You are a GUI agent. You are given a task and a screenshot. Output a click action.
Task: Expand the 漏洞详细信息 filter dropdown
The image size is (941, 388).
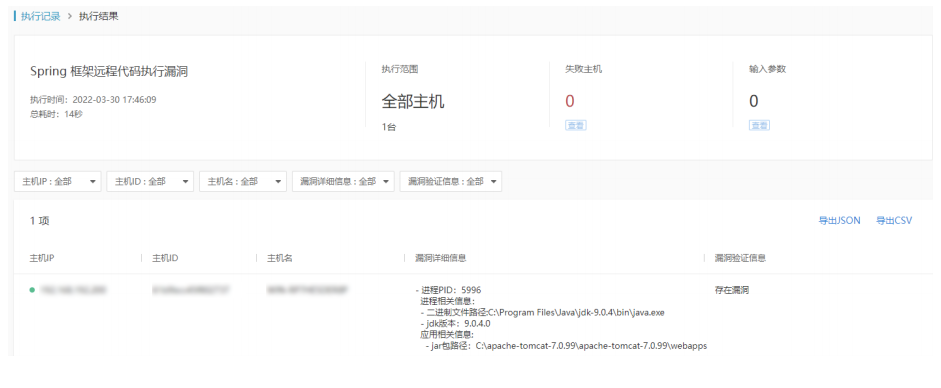point(343,182)
